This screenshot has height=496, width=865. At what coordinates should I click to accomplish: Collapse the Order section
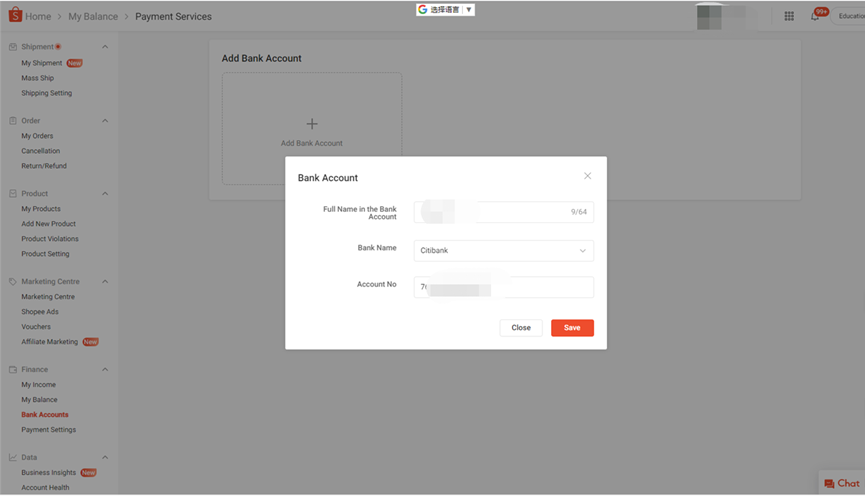tap(105, 120)
